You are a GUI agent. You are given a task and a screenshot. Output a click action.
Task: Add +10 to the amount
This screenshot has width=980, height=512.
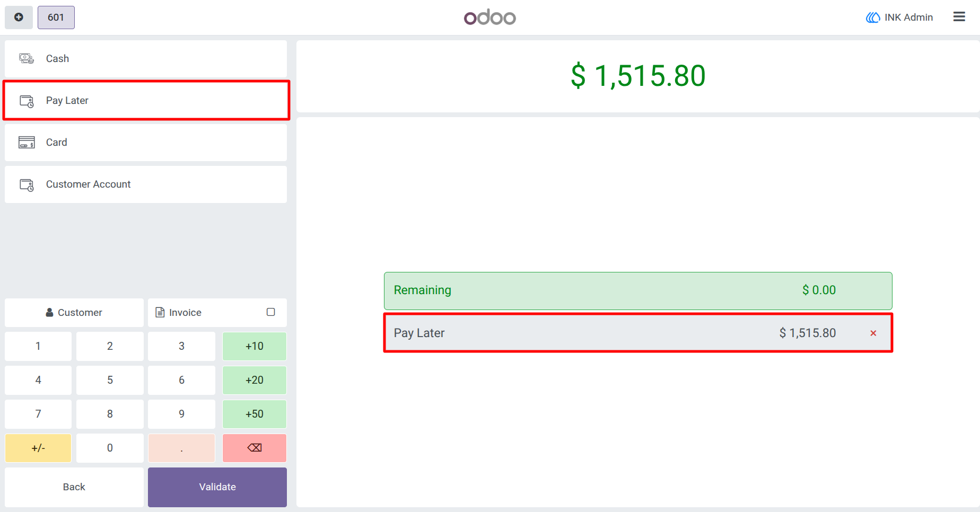tap(255, 346)
